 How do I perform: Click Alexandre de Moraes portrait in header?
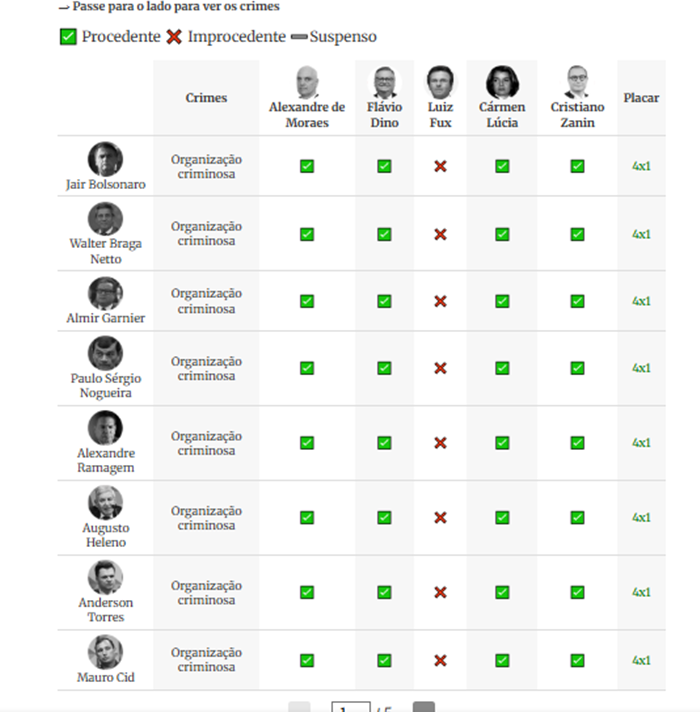[307, 82]
